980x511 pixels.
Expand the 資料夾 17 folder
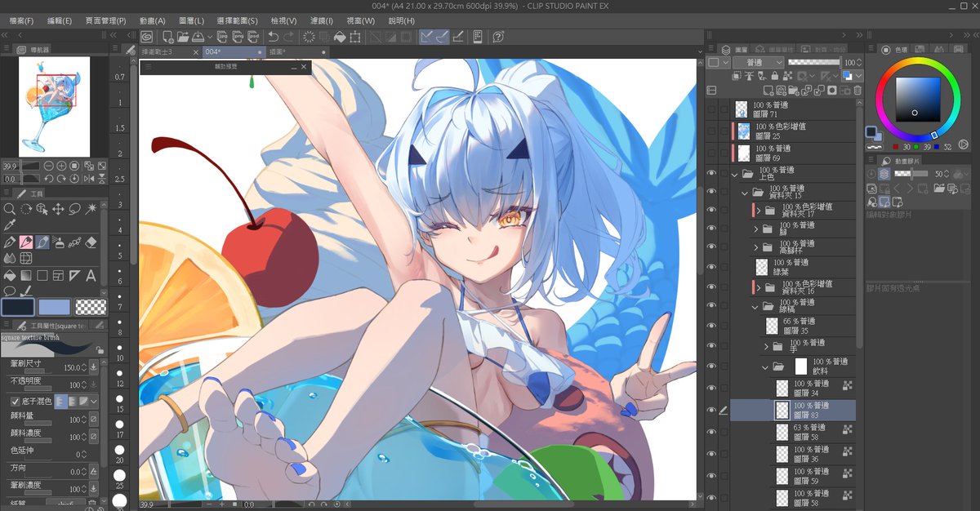[758, 211]
